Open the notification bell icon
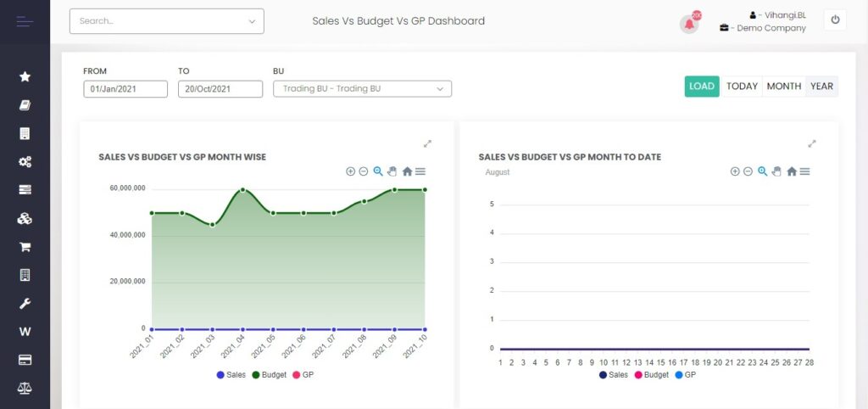 (x=689, y=24)
